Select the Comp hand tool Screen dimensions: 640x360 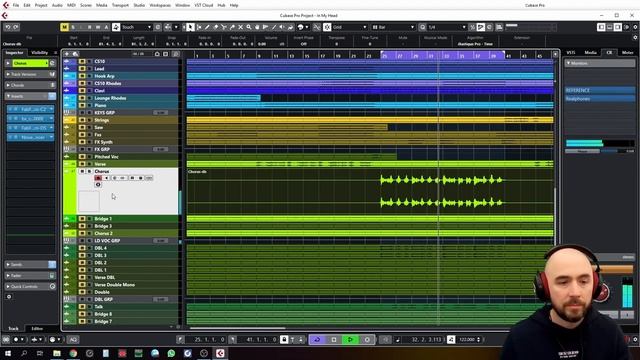pos(257,27)
